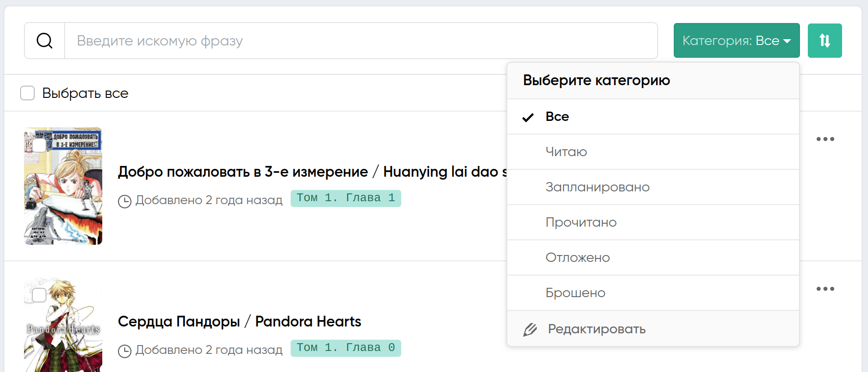Open the Добро пожаловать в 3-е измерение title

pyautogui.click(x=312, y=172)
